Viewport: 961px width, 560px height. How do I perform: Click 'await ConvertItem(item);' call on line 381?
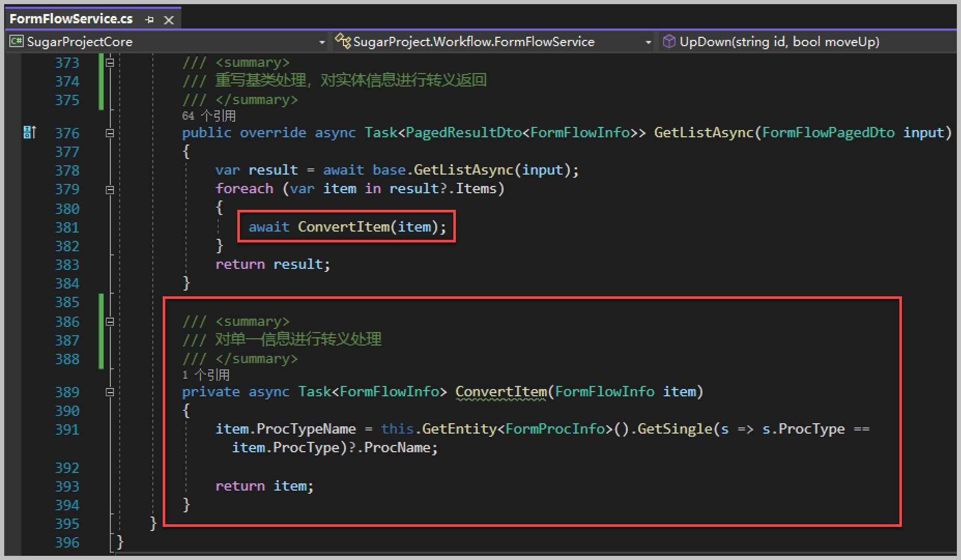347,227
